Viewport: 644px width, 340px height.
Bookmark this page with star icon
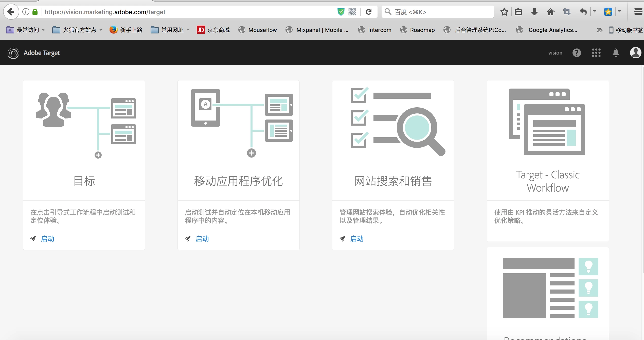tap(504, 12)
